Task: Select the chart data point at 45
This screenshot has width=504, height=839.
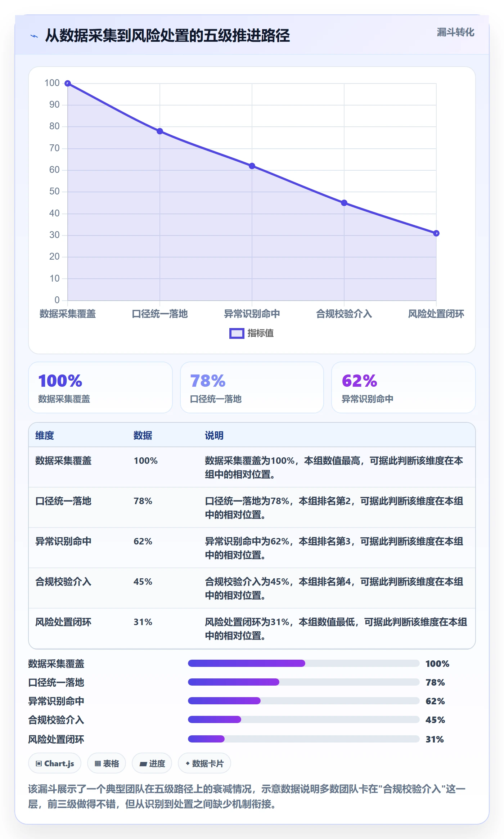Action: tap(344, 203)
